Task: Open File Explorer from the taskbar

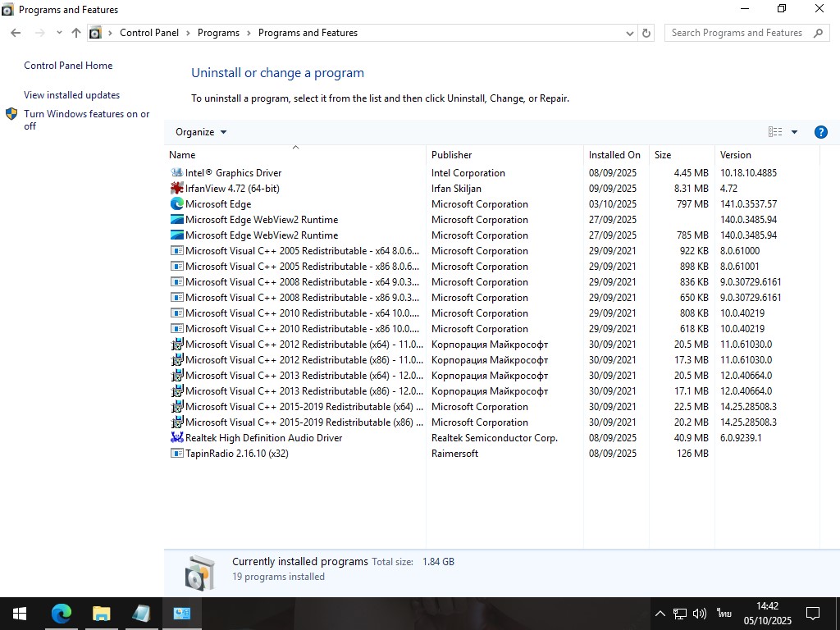Action: [x=101, y=613]
